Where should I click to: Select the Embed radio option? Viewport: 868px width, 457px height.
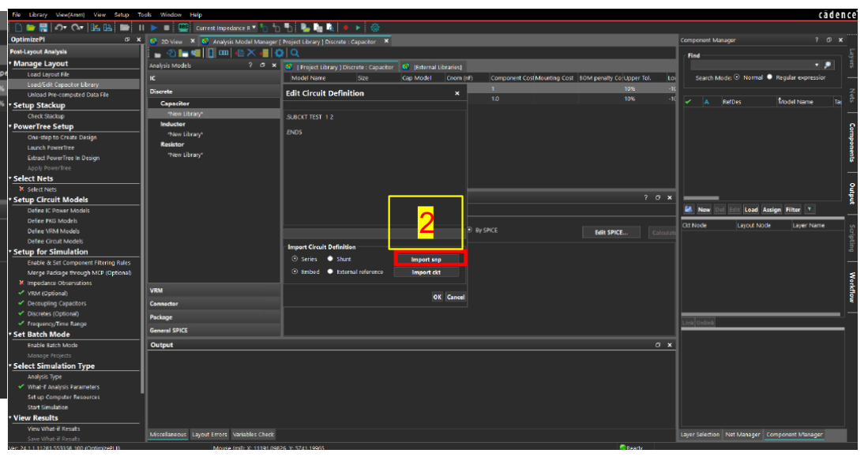point(295,272)
